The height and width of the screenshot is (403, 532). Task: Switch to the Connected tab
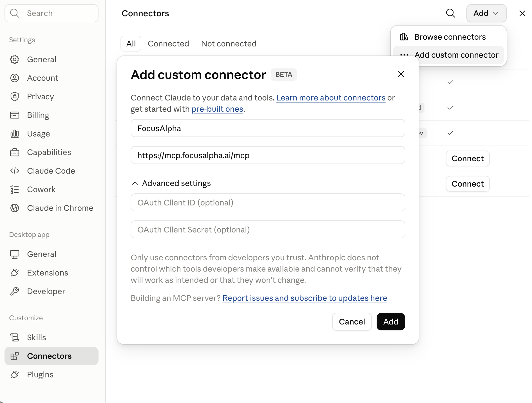point(168,44)
